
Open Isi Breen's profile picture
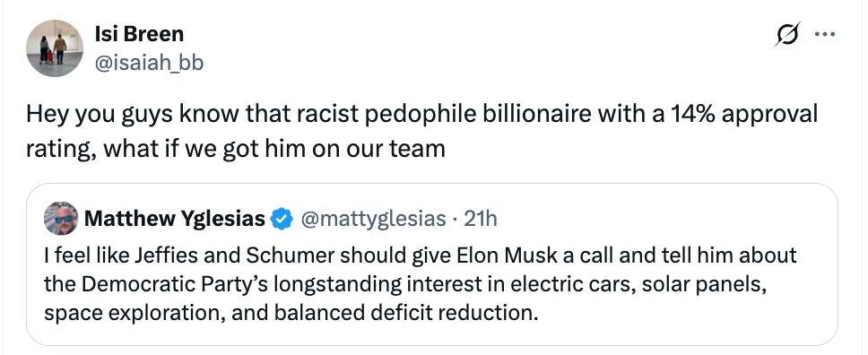tap(54, 48)
